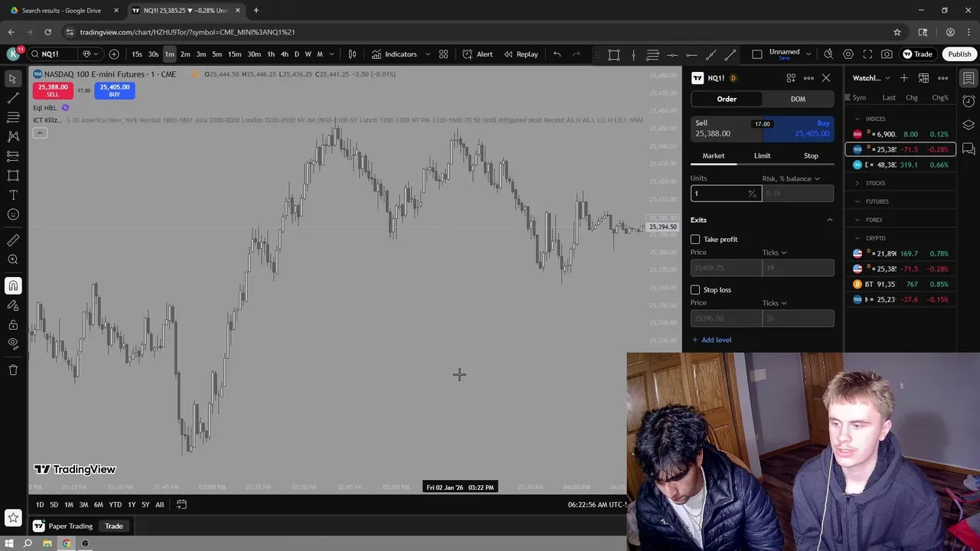Open advanced view table icon in watchlist
This screenshot has height=551, width=980.
tap(923, 78)
